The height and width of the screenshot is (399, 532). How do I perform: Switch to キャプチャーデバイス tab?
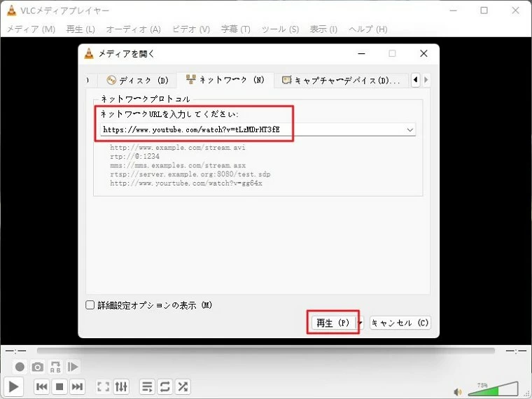click(x=341, y=80)
